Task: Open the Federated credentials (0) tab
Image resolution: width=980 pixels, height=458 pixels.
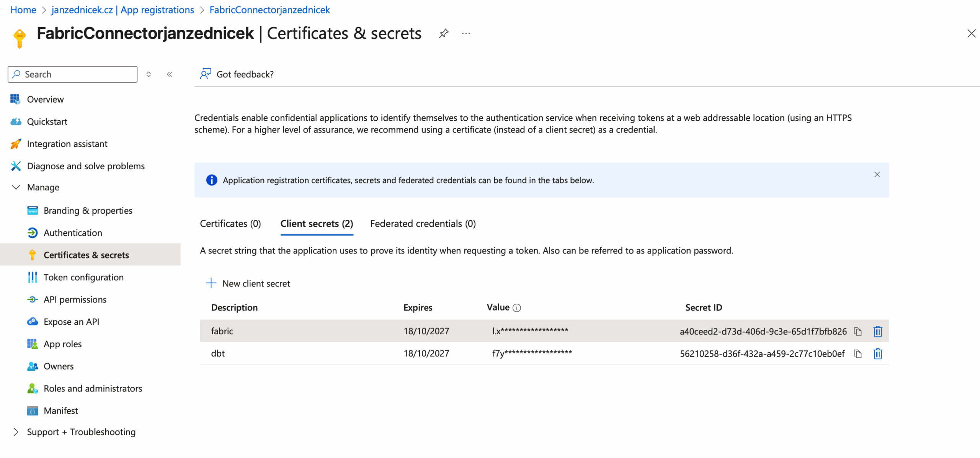Action: (x=423, y=224)
